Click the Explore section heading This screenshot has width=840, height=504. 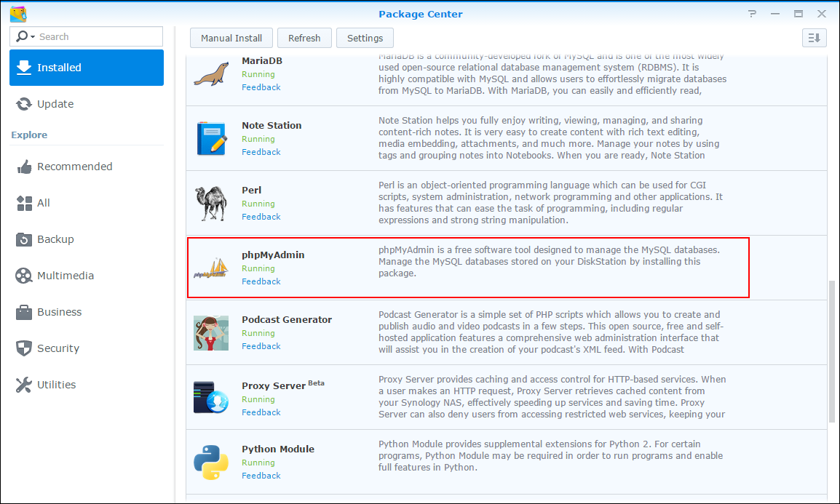pos(29,135)
